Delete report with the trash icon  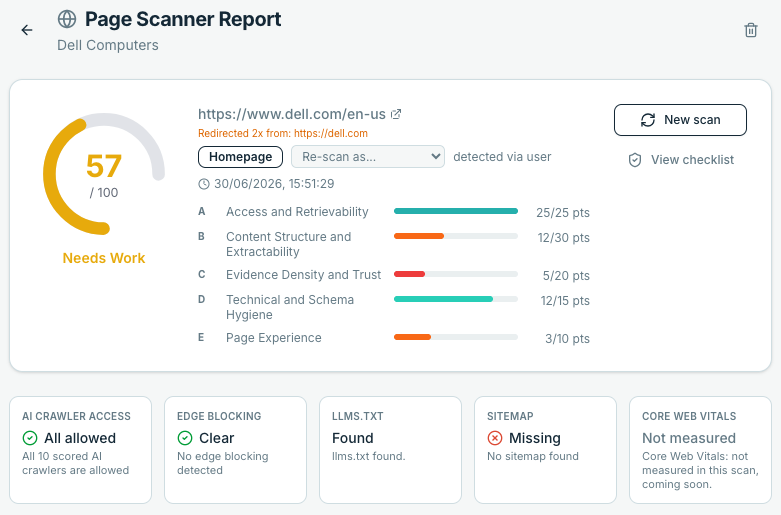[x=751, y=30]
